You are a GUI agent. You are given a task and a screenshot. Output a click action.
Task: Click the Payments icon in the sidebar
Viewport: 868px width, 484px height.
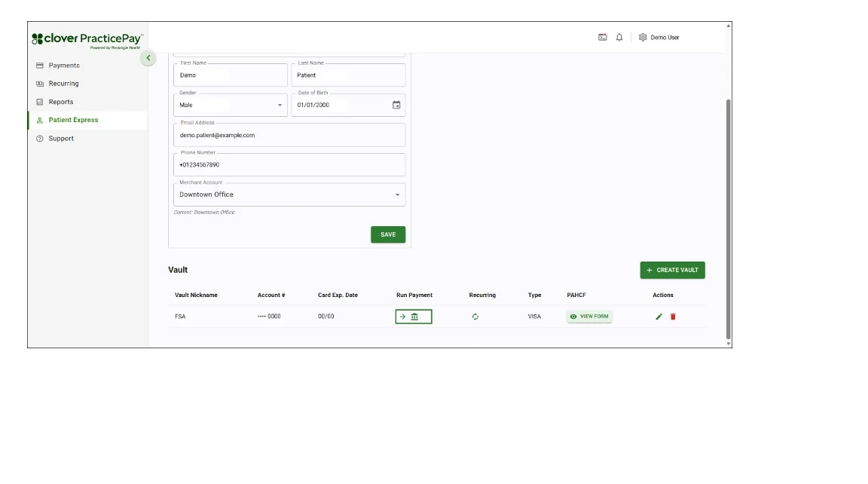(x=38, y=66)
